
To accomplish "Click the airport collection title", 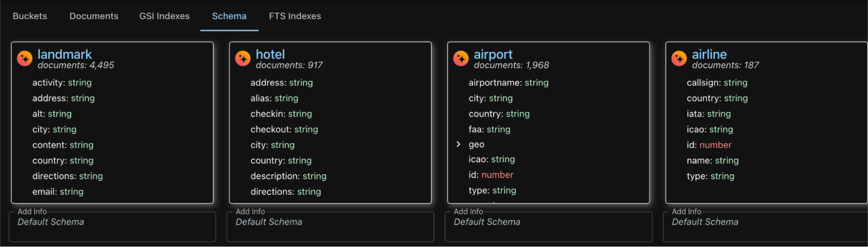I will (x=493, y=54).
